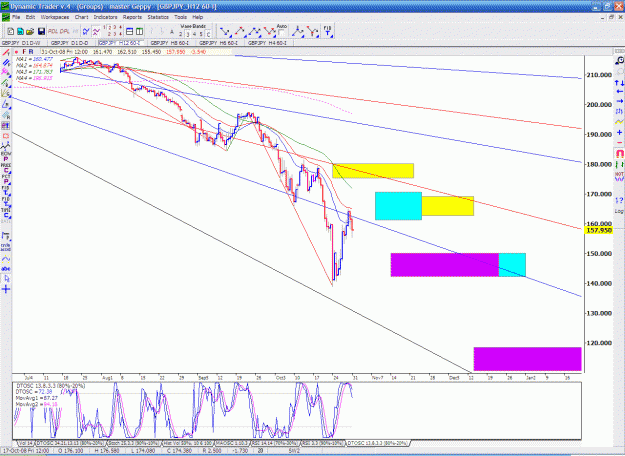Viewport: 625px width, 456px height.
Task: Click the red dot in chart info bar
Action: point(16,52)
